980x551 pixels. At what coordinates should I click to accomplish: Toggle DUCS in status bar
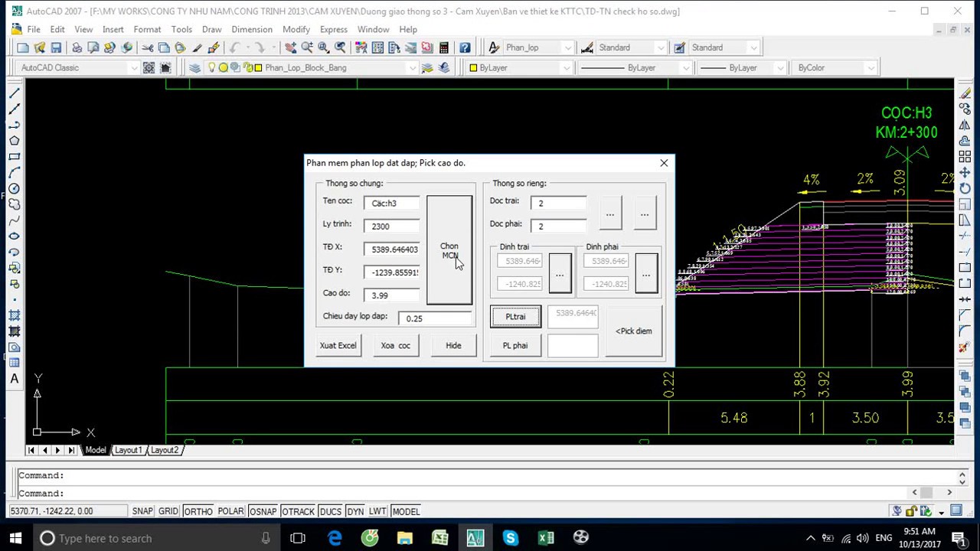coord(331,511)
